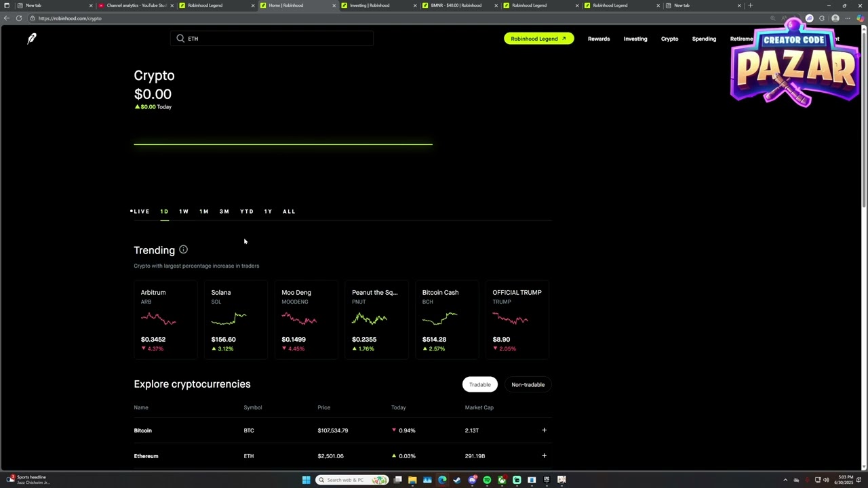
Task: Click the browser address bar URL
Action: click(70, 18)
